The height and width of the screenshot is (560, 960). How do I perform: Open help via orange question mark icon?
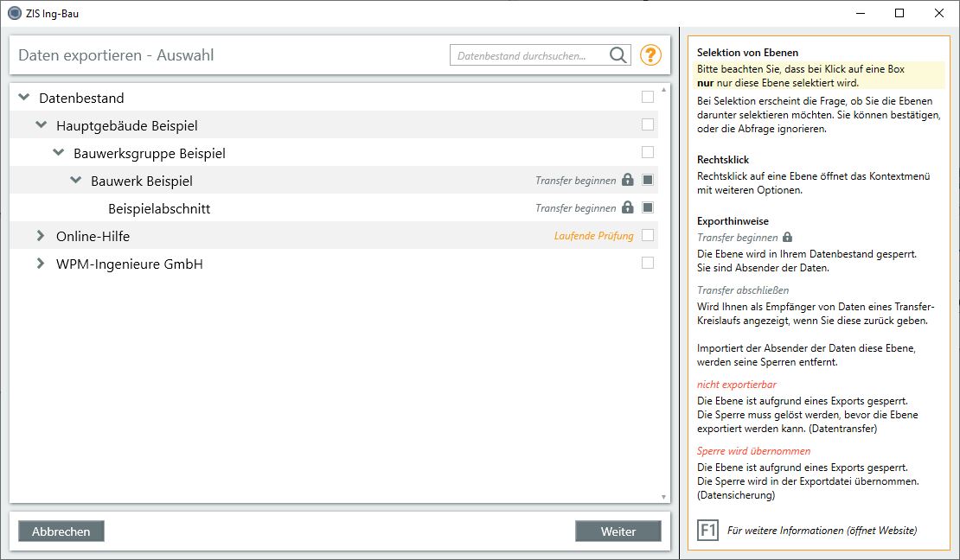tap(650, 55)
